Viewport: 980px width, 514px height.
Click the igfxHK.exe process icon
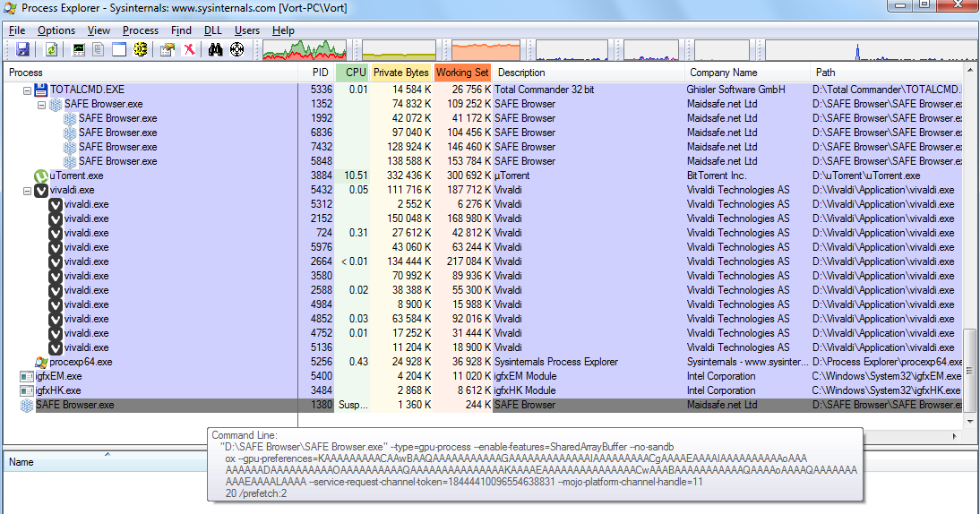[27, 391]
